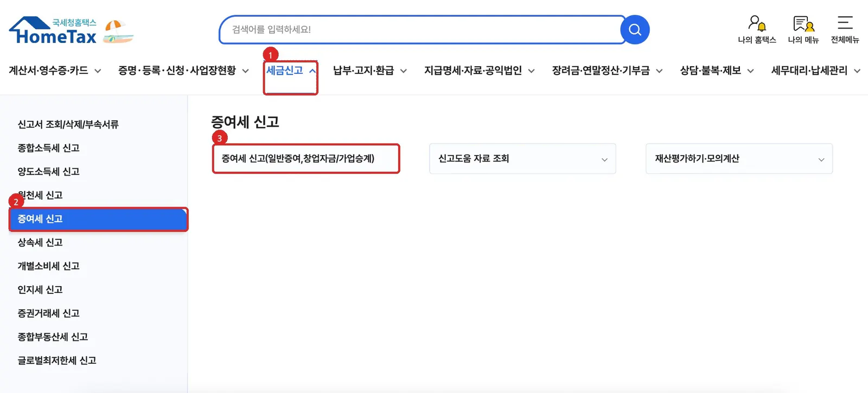
Task: Open 증권거래세 신고 in sidebar
Action: pos(48,313)
